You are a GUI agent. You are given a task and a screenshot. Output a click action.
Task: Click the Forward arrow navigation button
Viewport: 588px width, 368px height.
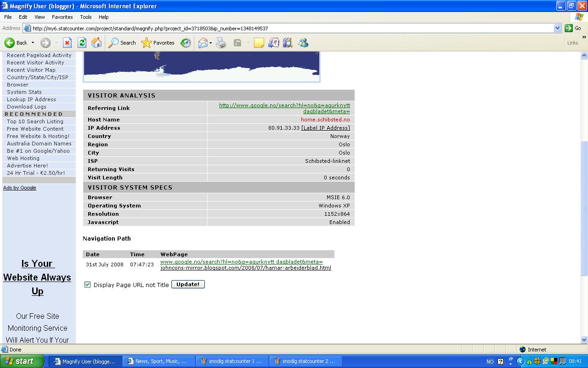click(x=45, y=43)
